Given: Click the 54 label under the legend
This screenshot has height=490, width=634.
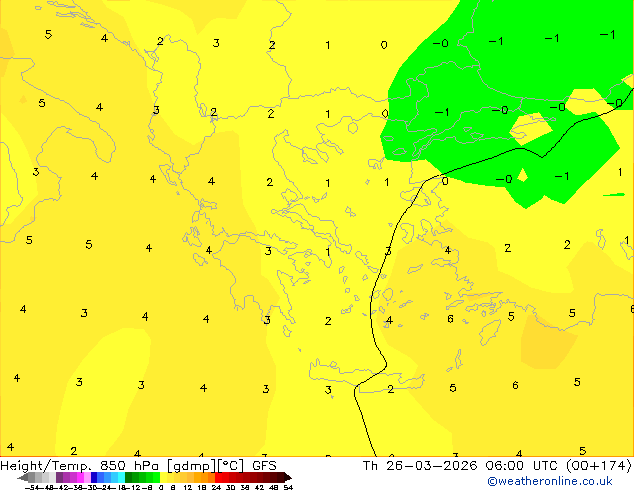Looking at the screenshot, I should click(x=288, y=487).
